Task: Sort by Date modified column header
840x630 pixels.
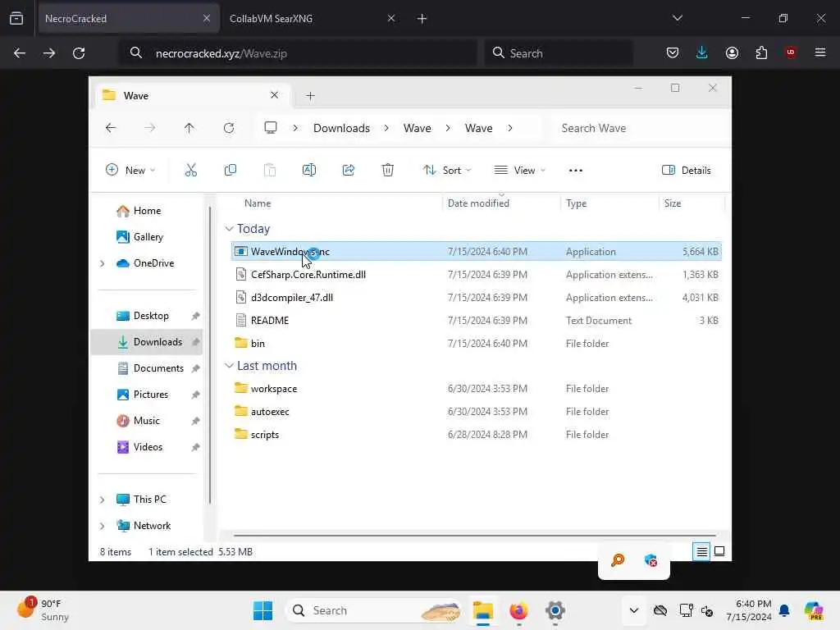Action: [478, 203]
